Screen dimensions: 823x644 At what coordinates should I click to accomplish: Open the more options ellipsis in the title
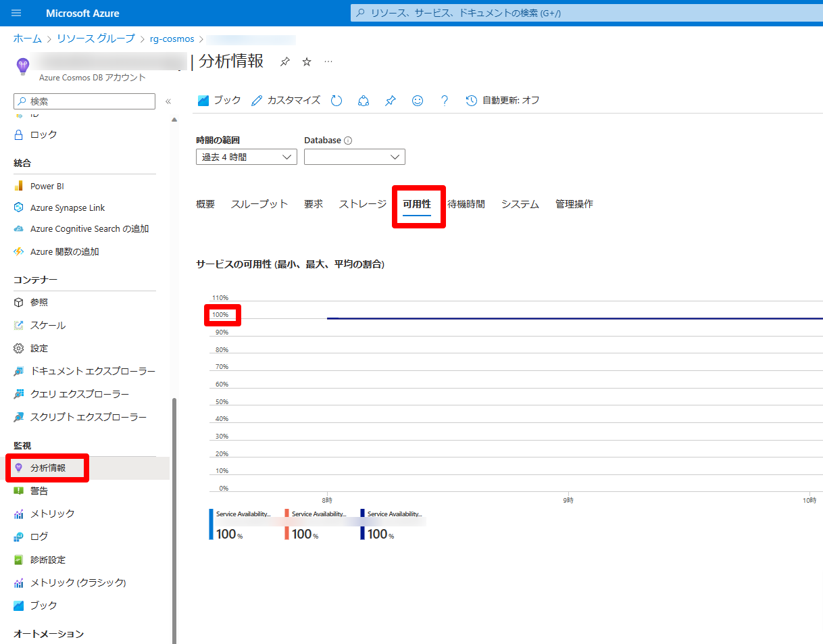[328, 61]
